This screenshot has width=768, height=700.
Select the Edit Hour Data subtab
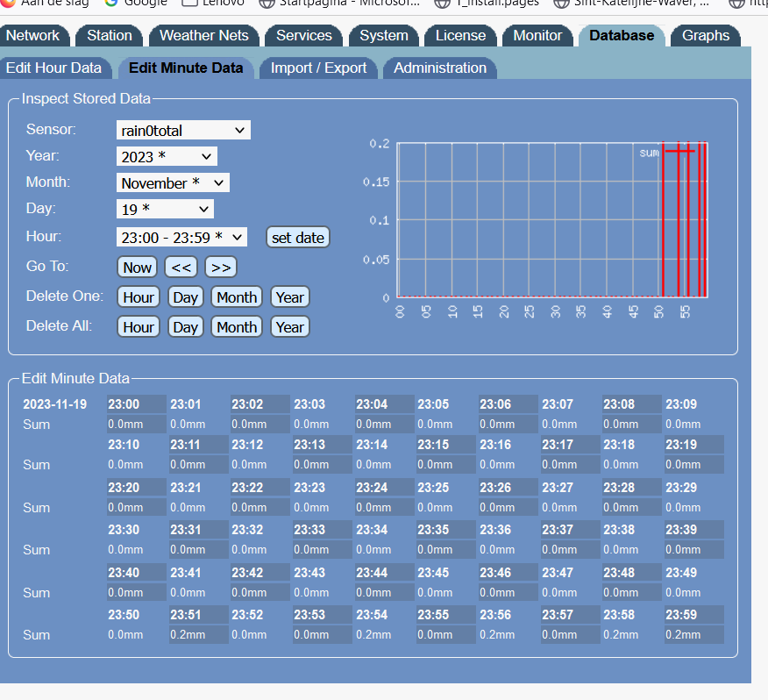click(53, 68)
